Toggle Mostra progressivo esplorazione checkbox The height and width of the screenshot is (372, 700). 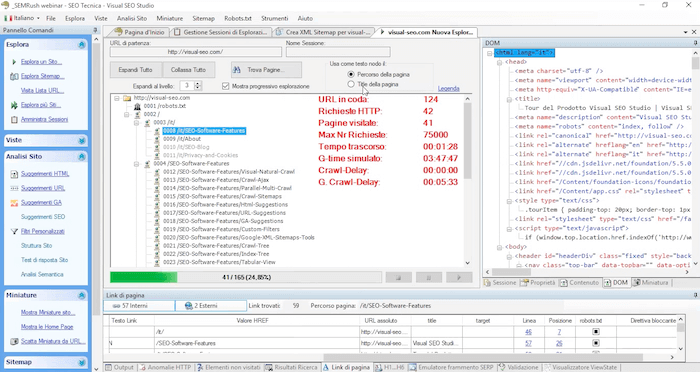point(225,86)
